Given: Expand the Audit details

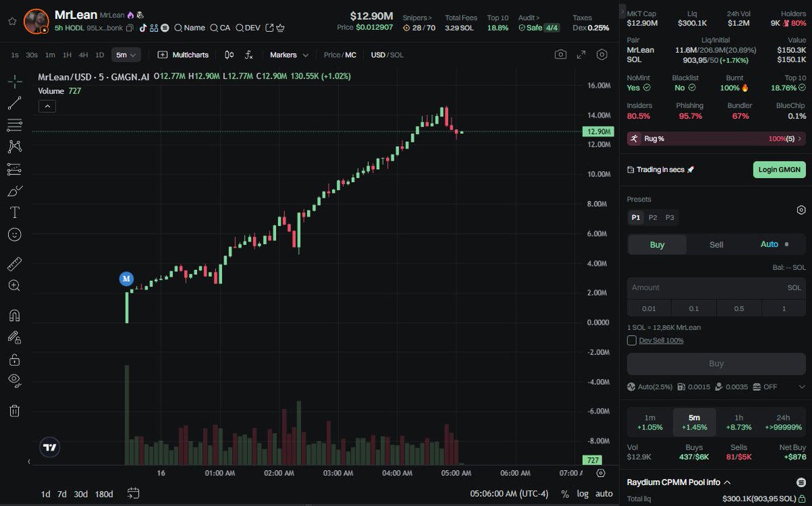Looking at the screenshot, I should [x=531, y=18].
